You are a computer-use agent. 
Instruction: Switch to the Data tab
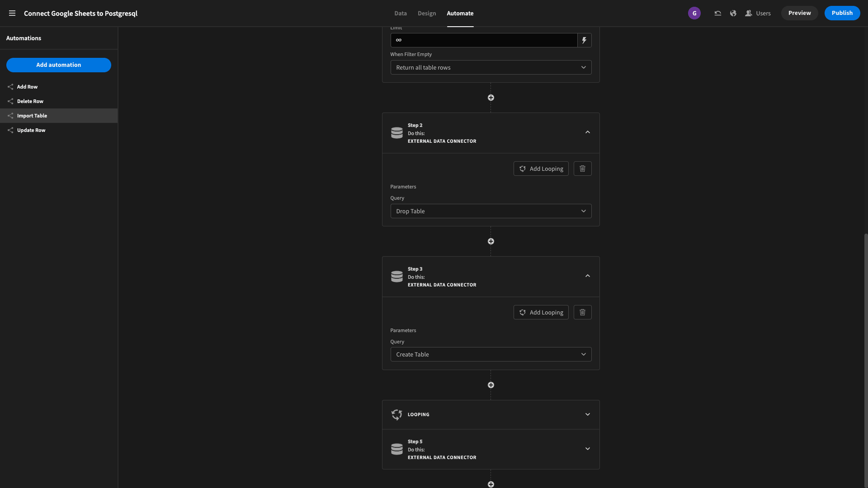(x=401, y=13)
